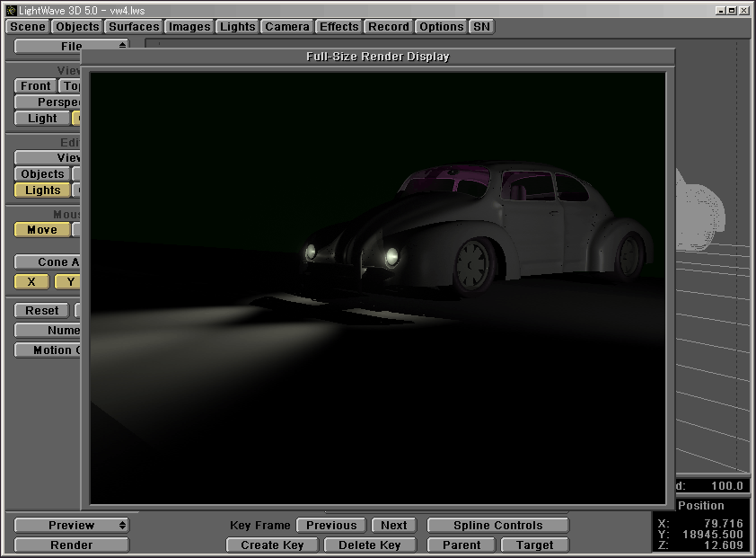
Task: Open the Scene panel tab
Action: pos(28,27)
